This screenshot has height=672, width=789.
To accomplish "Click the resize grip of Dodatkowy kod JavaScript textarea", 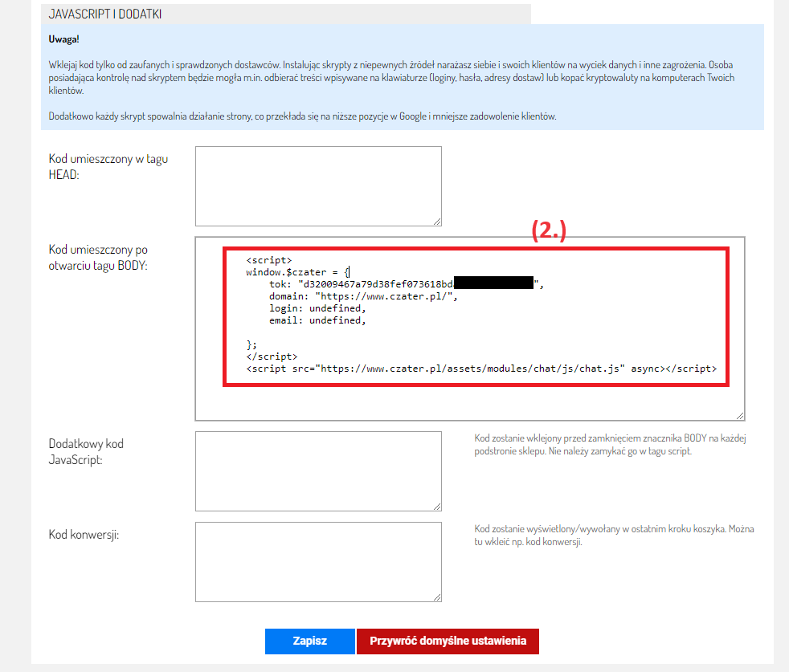I will coord(437,507).
